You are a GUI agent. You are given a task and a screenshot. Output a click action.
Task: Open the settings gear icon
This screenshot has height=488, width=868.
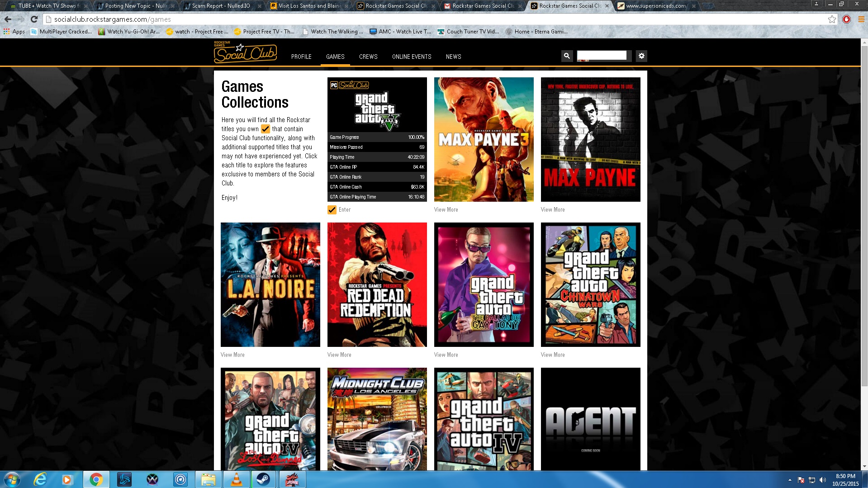pyautogui.click(x=641, y=56)
